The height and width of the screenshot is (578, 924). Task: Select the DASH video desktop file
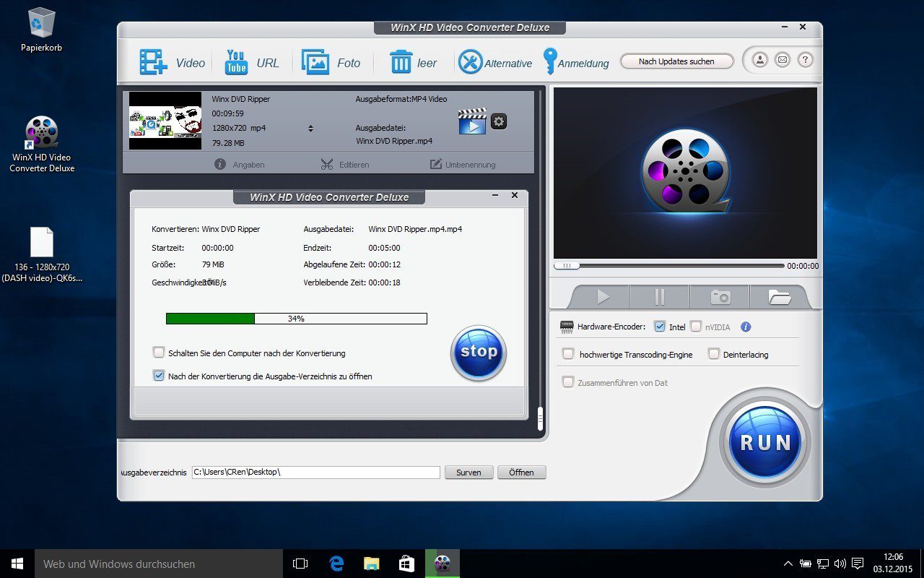(x=41, y=254)
